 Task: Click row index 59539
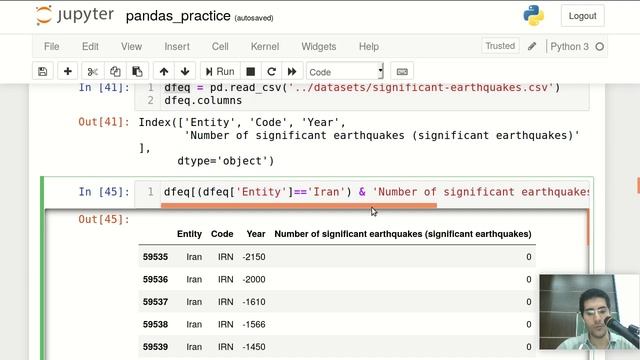point(155,347)
